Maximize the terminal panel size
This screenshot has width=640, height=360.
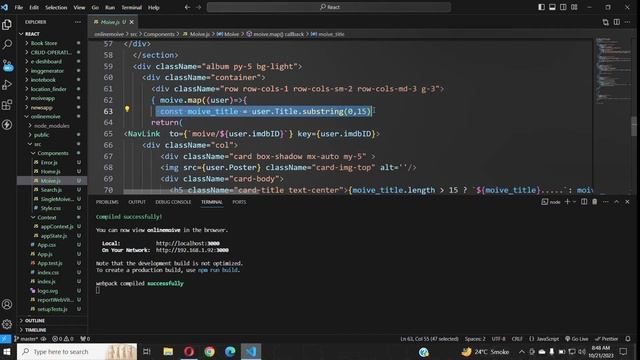click(616, 202)
